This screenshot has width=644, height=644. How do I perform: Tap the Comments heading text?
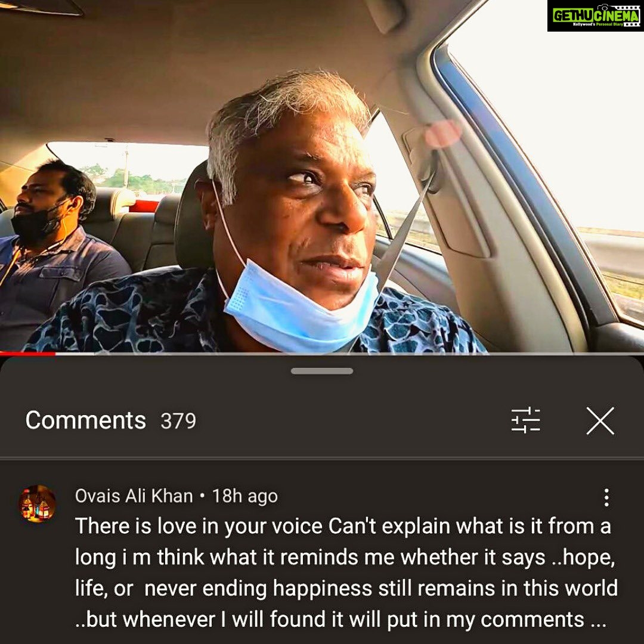click(85, 420)
